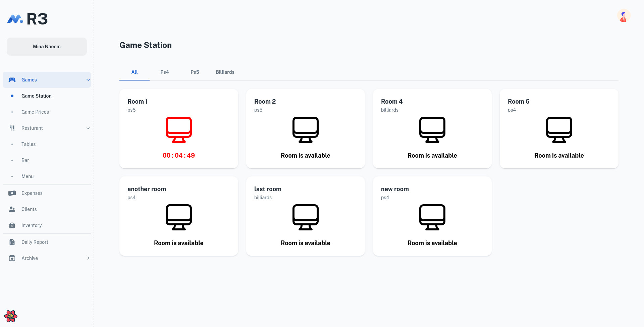
Task: Click the monitor icon in Room 2 card
Action: (x=305, y=129)
